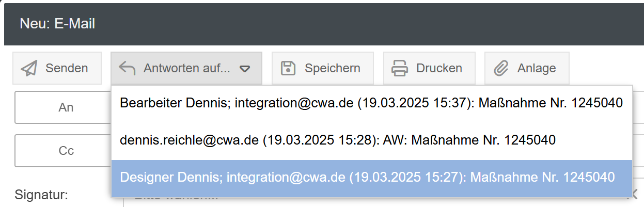Collapse the Antworten auf caret arrow
Screen dimensions: 644x207
pyautogui.click(x=245, y=69)
